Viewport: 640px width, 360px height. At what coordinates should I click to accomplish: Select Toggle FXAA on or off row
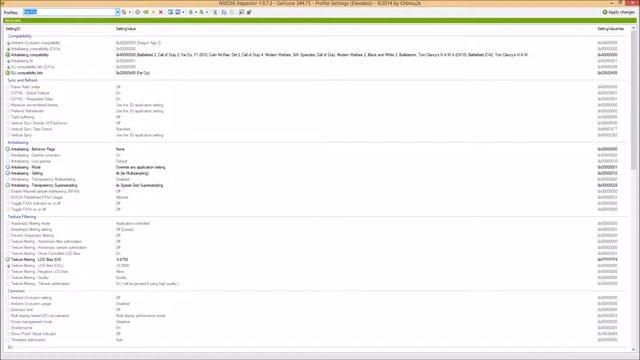tap(316, 209)
